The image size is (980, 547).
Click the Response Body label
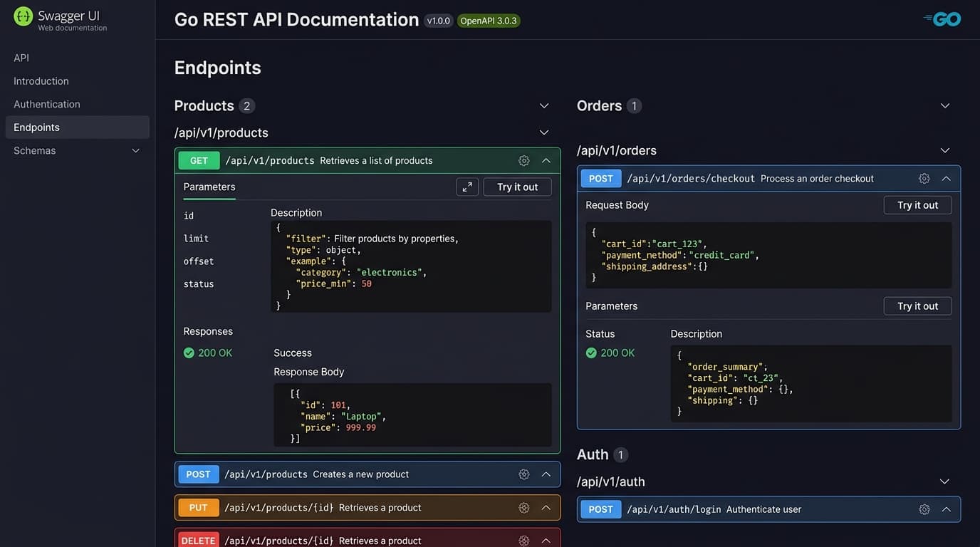309,372
